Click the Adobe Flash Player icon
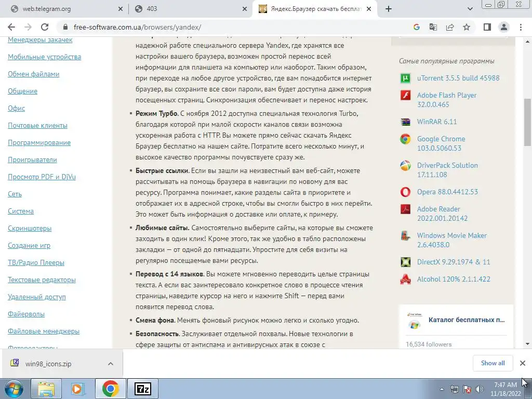Screen dimensions: 532x399 point(405,96)
